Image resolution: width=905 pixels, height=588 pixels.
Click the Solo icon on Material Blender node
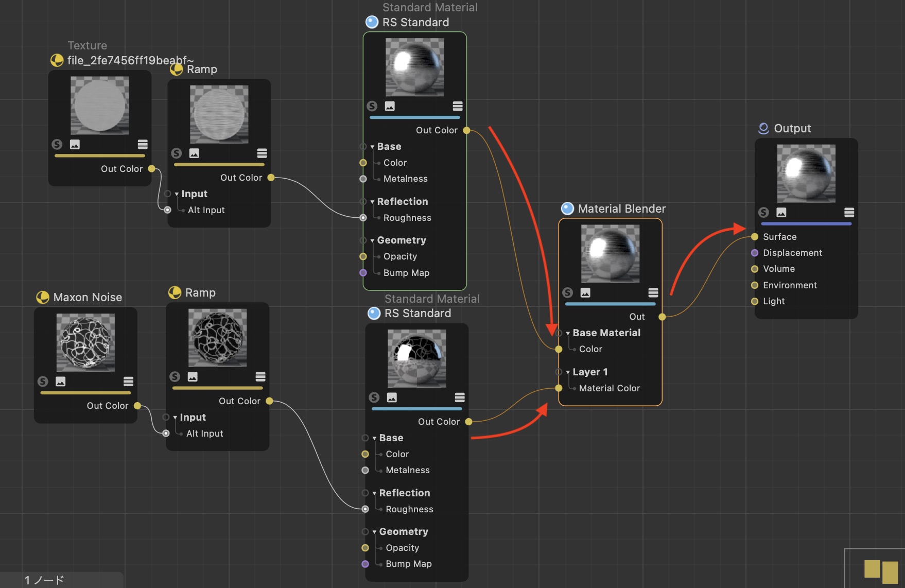coord(567,292)
